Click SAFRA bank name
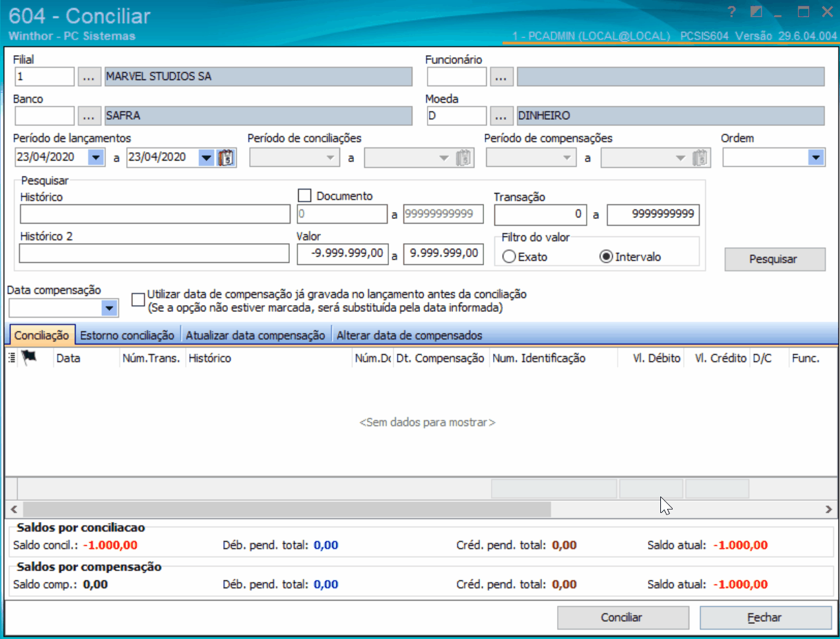The image size is (840, 639). coord(258,116)
